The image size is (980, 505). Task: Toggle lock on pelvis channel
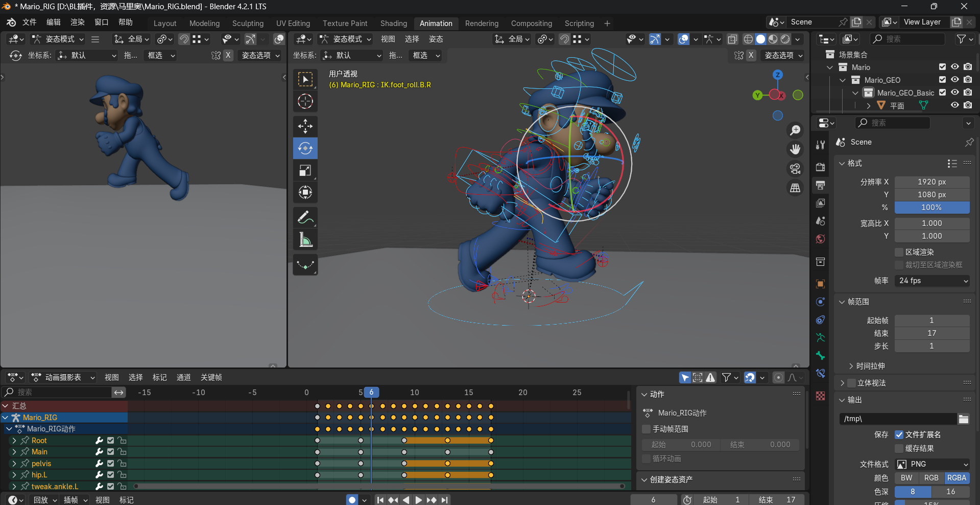(x=122, y=464)
